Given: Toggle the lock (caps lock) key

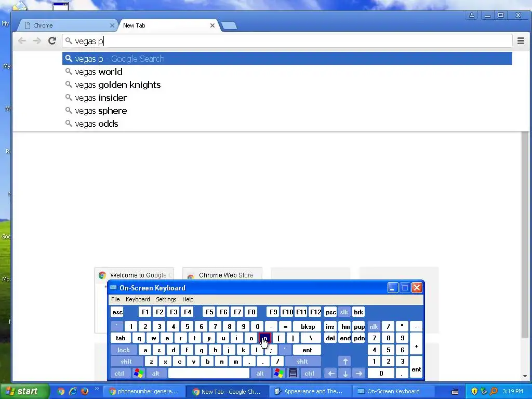Looking at the screenshot, I should pos(124,350).
